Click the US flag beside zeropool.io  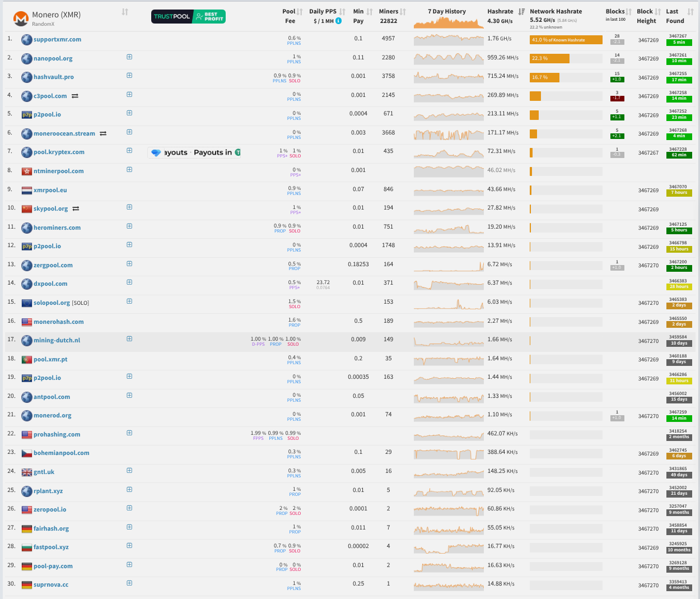26,509
